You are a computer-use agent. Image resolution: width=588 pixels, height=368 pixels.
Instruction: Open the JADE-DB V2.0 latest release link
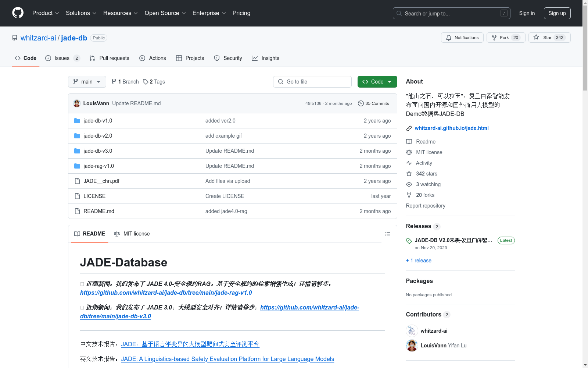coord(453,240)
